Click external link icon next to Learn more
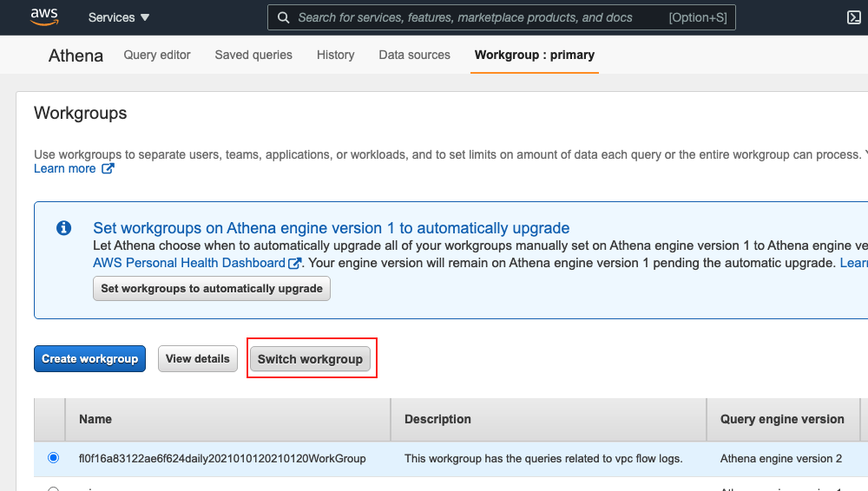 point(108,168)
